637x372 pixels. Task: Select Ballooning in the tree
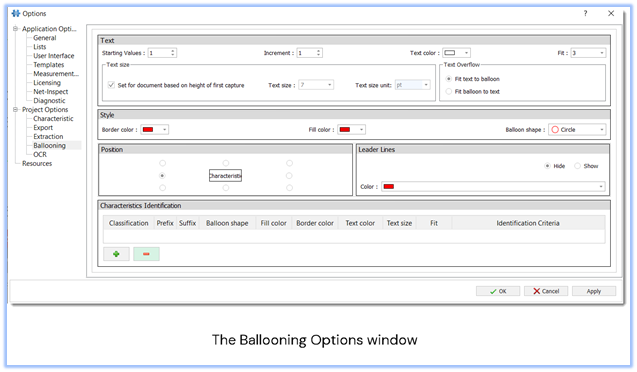(x=50, y=145)
